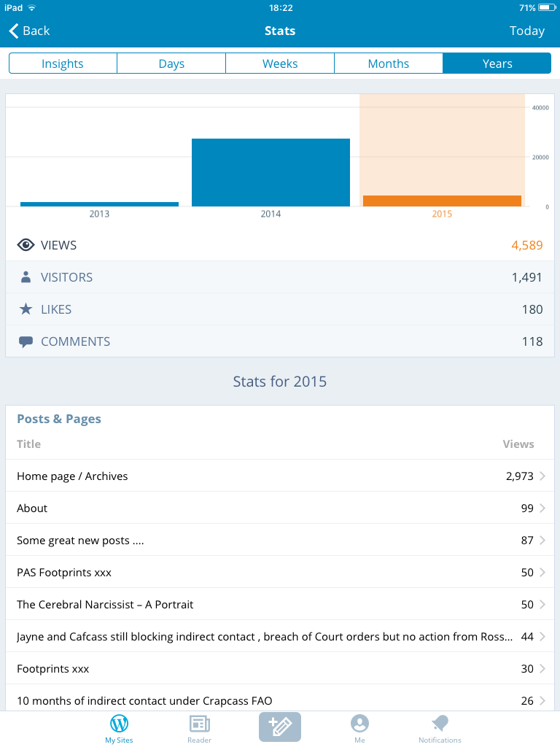The width and height of the screenshot is (560, 747).
Task: Open the Notifications bell icon
Action: pyautogui.click(x=440, y=724)
